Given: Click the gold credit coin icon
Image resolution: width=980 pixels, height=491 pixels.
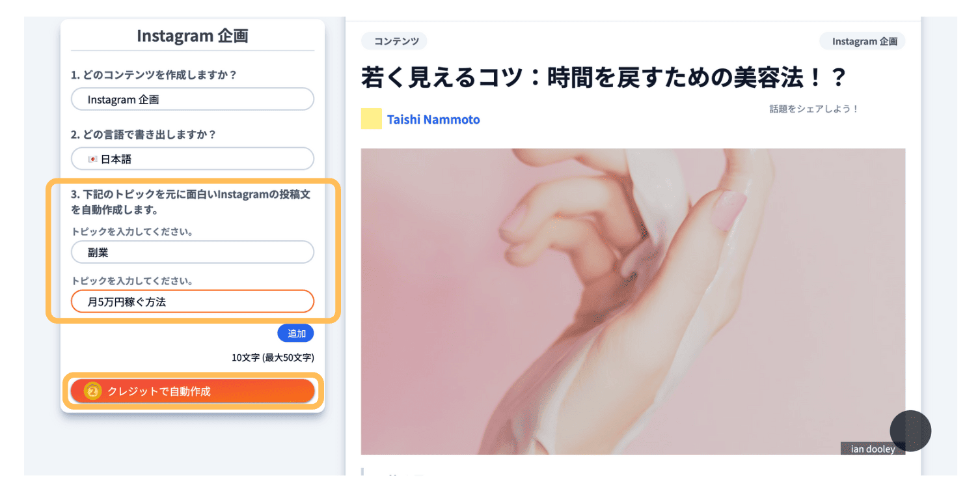Looking at the screenshot, I should 93,391.
